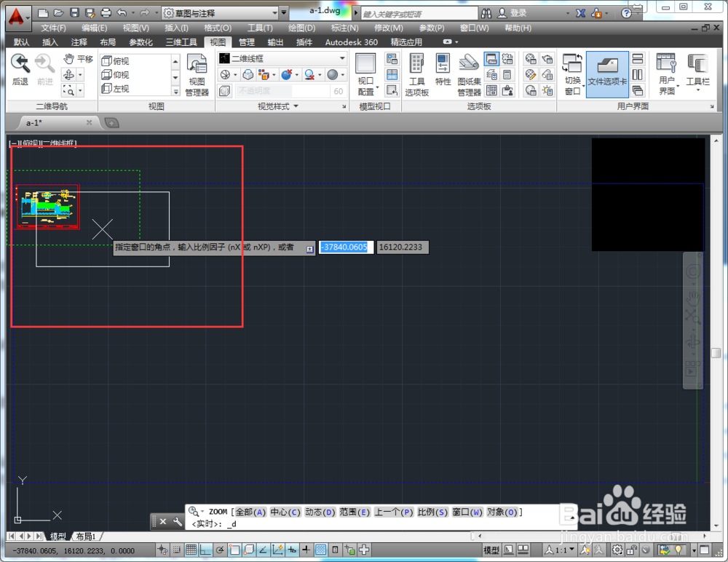Image resolution: width=728 pixels, height=562 pixels.
Task: Open the 视图管理器 view manager
Action: (197, 75)
